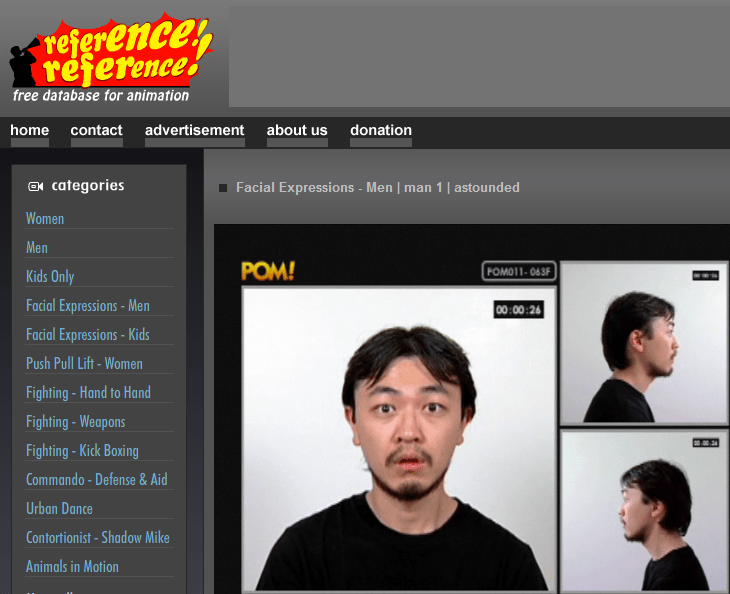The height and width of the screenshot is (594, 730).
Task: Select the about us menu item
Action: click(x=297, y=130)
